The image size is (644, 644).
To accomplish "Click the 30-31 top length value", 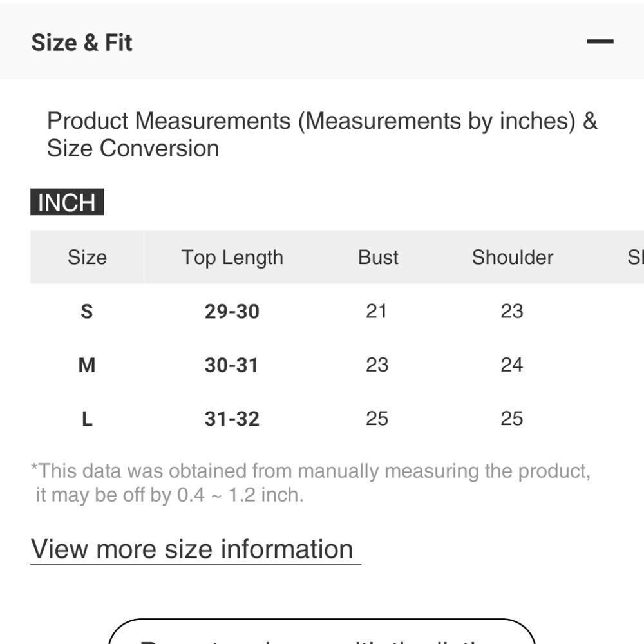I will (232, 365).
